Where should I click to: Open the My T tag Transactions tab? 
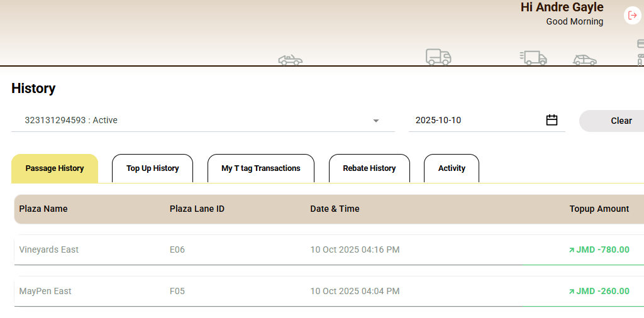pos(261,168)
